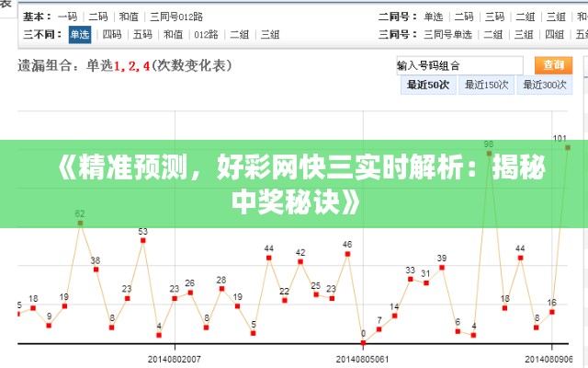Select 三组 in the 三同号 row
Viewport: 588px width, 368px height.
coord(524,35)
